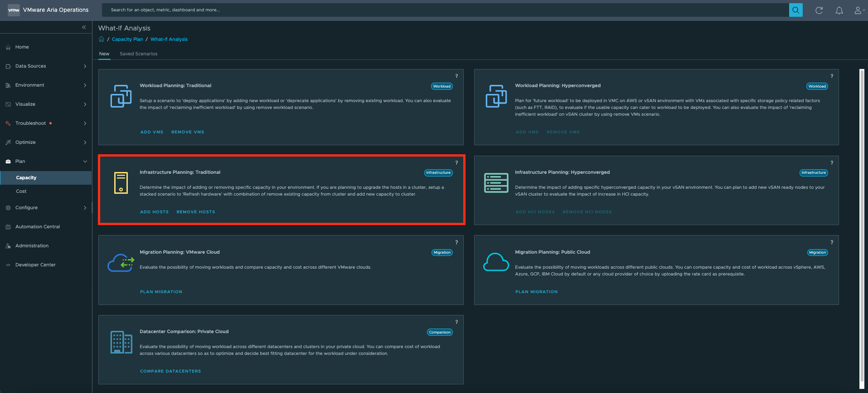Viewport: 868px width, 393px height.
Task: Click REMOVE HOSTS
Action: (196, 212)
